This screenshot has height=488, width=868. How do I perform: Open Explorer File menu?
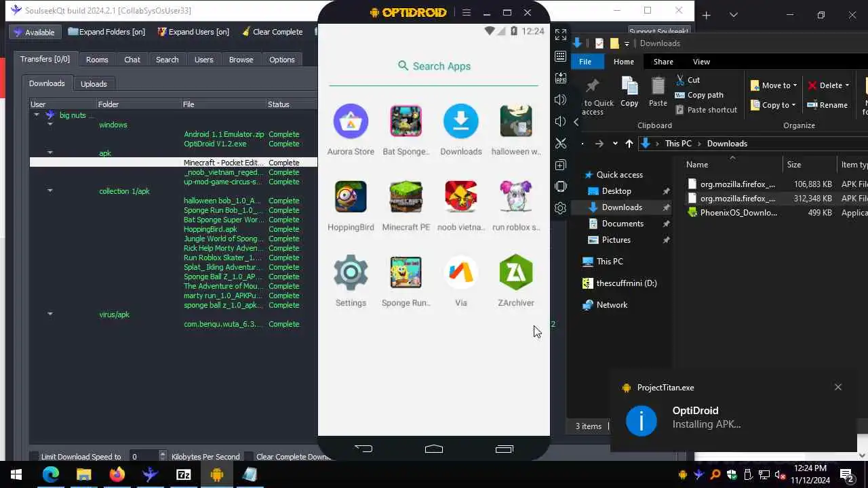point(585,62)
